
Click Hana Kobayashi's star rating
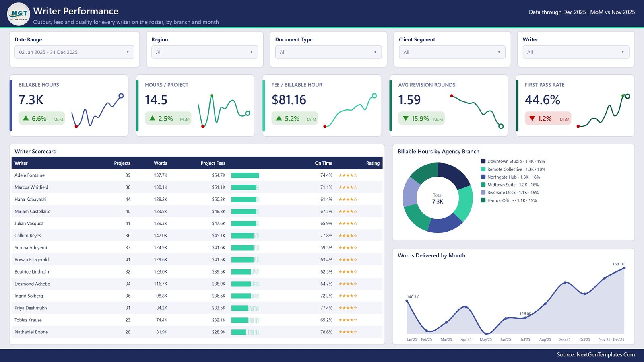348,199
